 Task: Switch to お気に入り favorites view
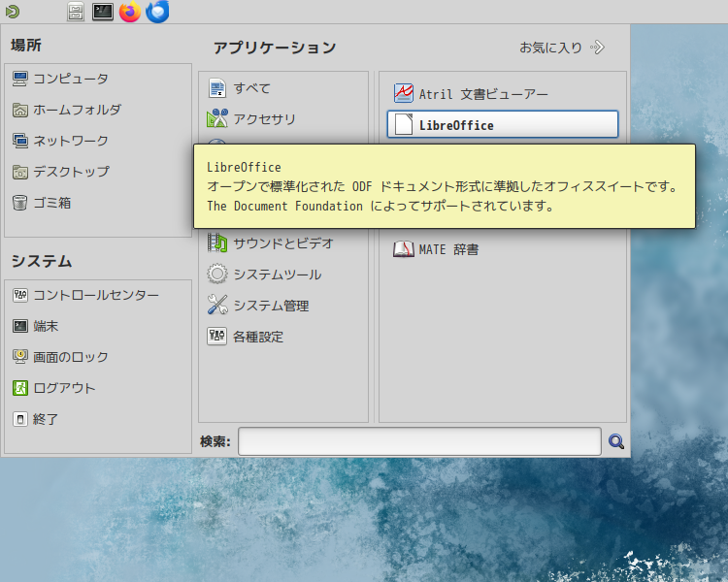(x=562, y=48)
